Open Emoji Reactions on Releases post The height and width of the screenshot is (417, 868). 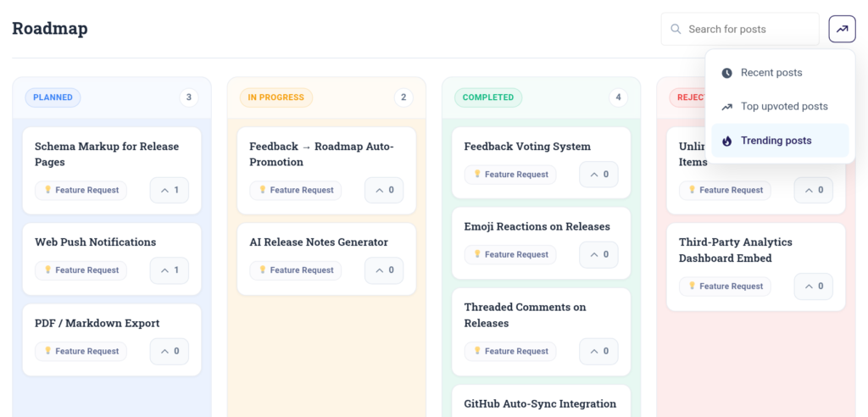point(537,226)
